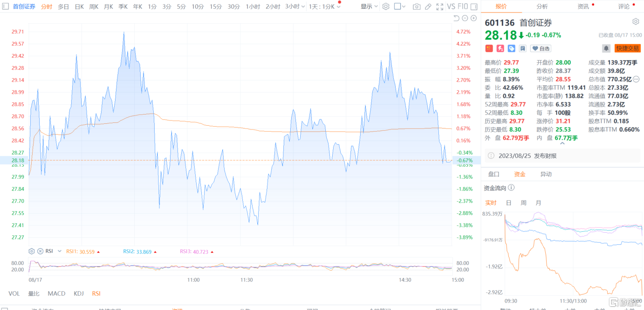
Task: Open chart settings gear in toolbar
Action: click(385, 7)
